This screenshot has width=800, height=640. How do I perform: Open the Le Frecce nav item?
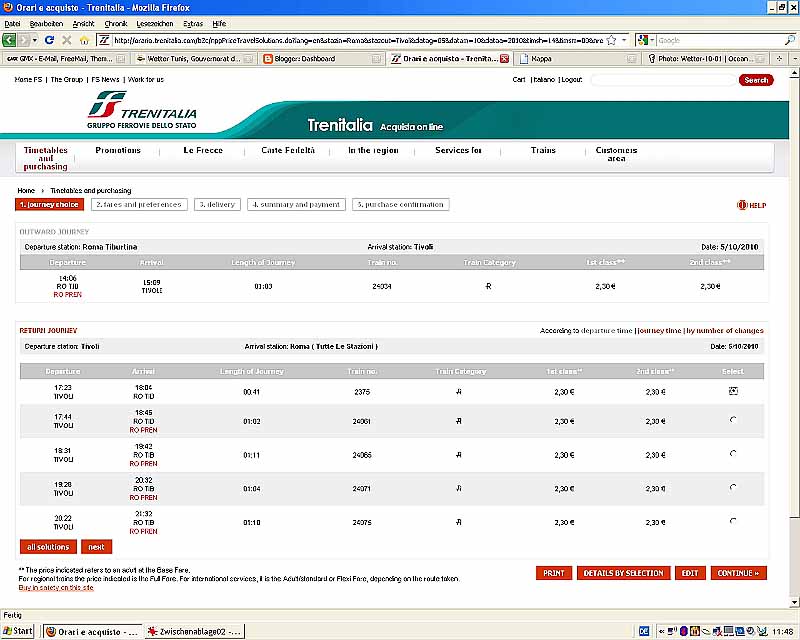point(203,150)
